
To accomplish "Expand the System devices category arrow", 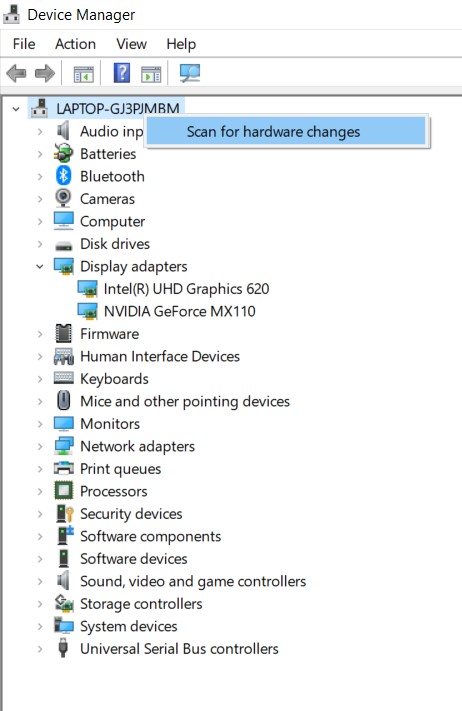I will (40, 627).
